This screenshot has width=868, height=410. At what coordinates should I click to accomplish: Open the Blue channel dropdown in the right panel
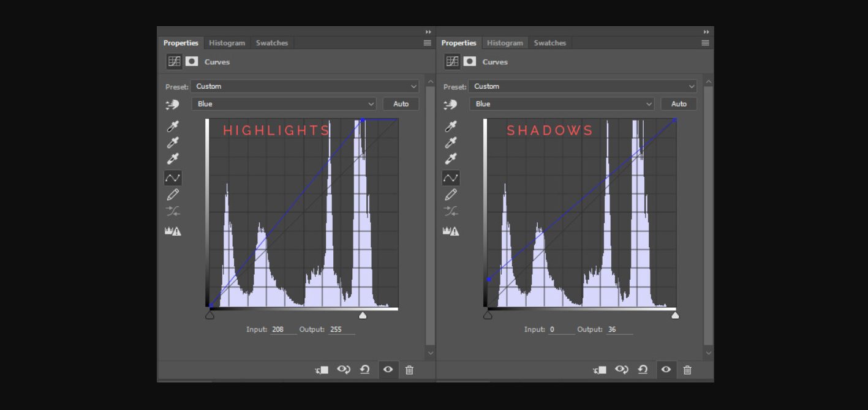point(562,104)
